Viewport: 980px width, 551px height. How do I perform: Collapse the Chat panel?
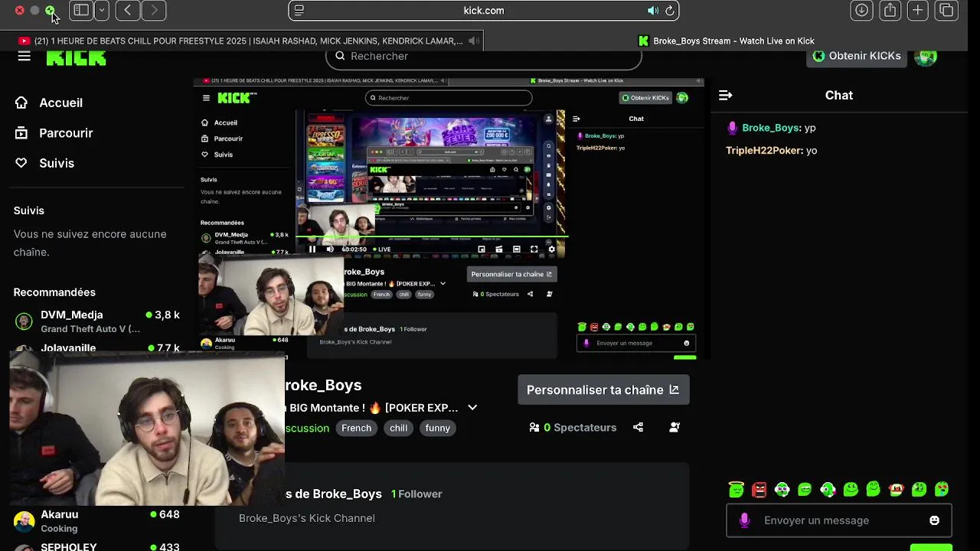726,96
